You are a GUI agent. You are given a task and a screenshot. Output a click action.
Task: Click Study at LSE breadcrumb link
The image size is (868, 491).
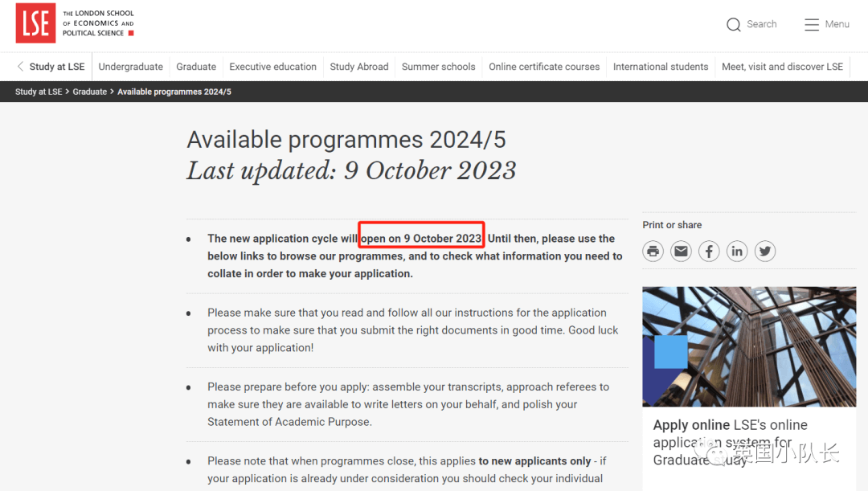point(39,92)
